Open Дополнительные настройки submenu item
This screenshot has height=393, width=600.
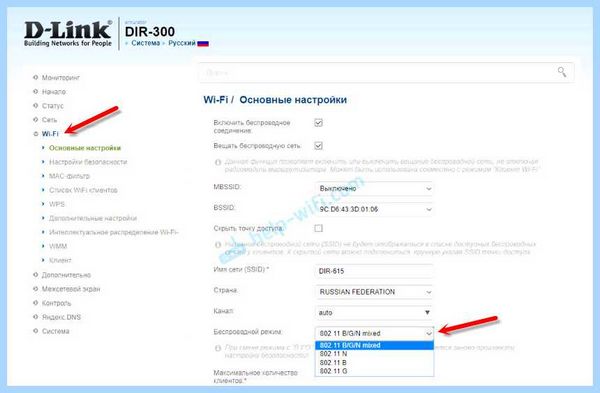(93, 218)
